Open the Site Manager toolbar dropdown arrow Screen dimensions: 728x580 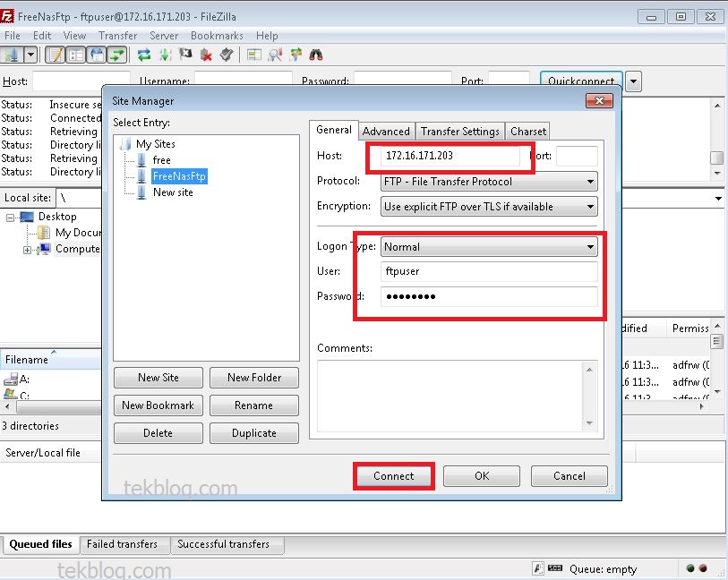click(x=30, y=55)
